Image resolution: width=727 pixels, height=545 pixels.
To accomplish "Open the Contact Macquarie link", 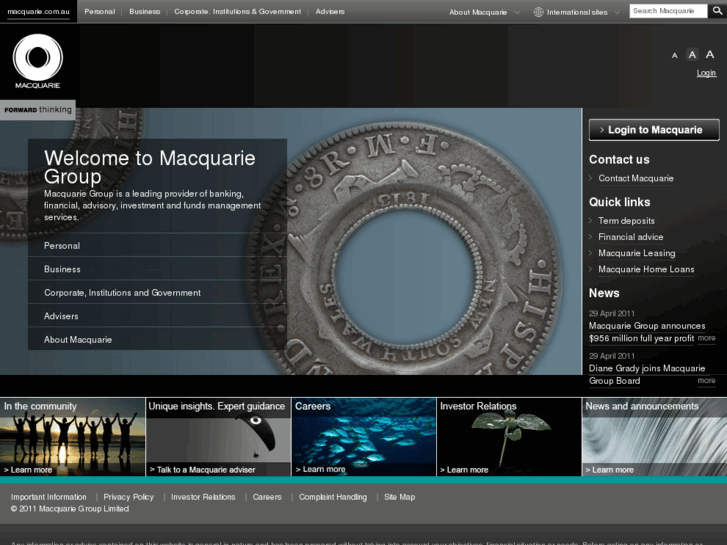I will click(x=636, y=179).
